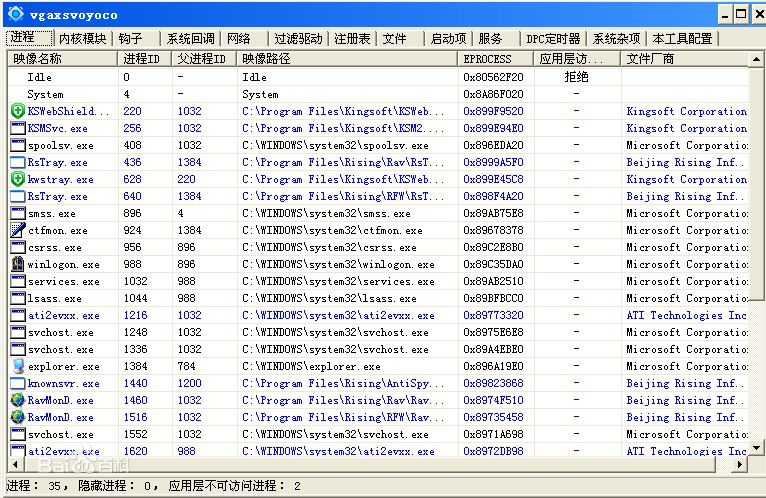
Task: Open the 本工具配置 tab
Action: (682, 39)
